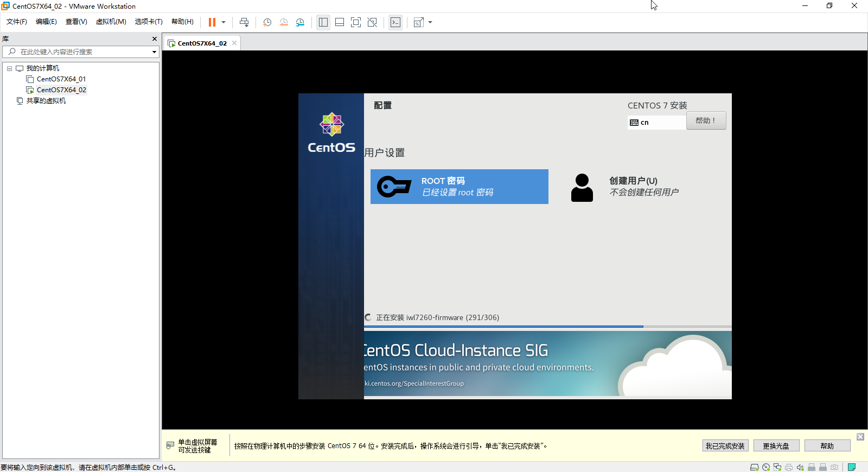Screen dimensions: 868x472
Task: Toggle Unity mode icon in toolbar
Action: pyautogui.click(x=372, y=22)
